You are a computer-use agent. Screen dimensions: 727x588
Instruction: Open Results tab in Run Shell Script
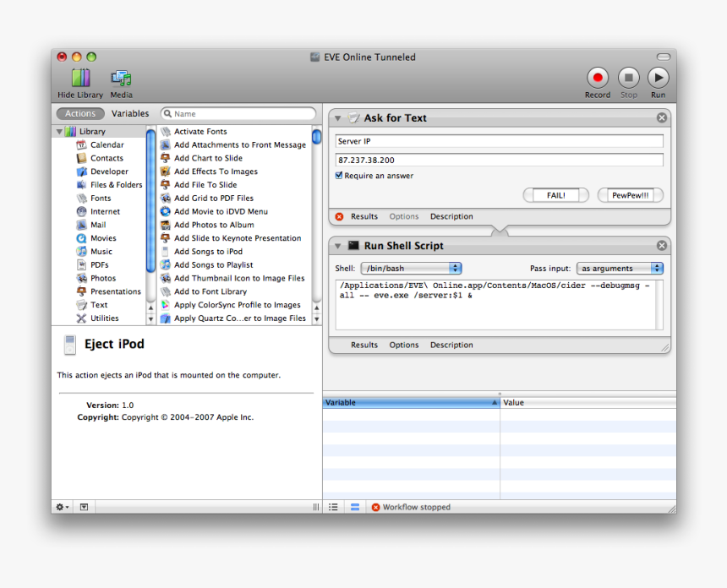pyautogui.click(x=364, y=345)
